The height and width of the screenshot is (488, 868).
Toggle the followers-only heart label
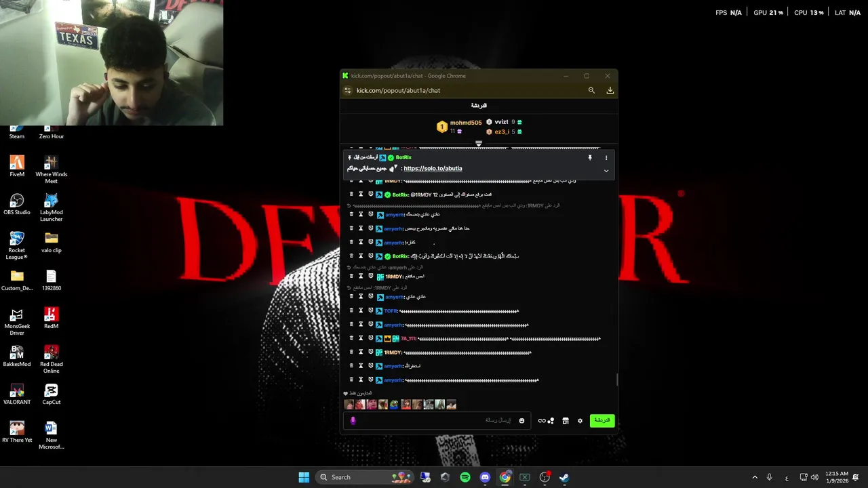[358, 393]
